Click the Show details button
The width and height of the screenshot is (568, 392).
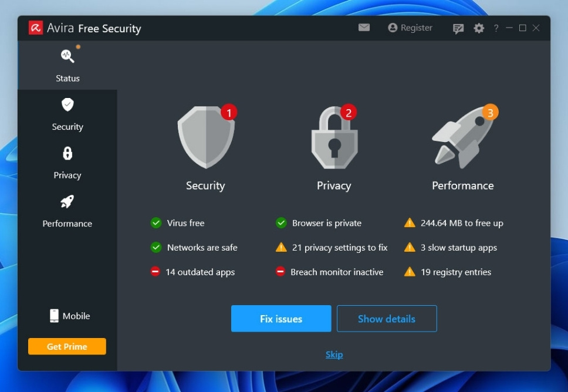[387, 319]
